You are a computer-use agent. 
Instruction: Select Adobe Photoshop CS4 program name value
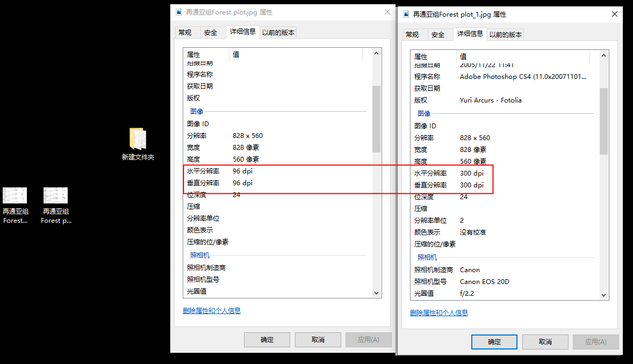coord(523,77)
